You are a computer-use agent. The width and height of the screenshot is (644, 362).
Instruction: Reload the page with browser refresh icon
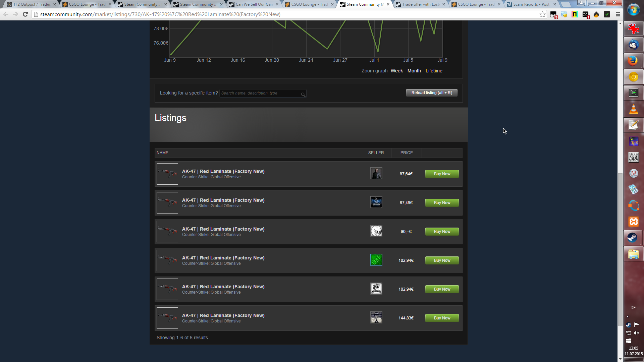coord(25,14)
